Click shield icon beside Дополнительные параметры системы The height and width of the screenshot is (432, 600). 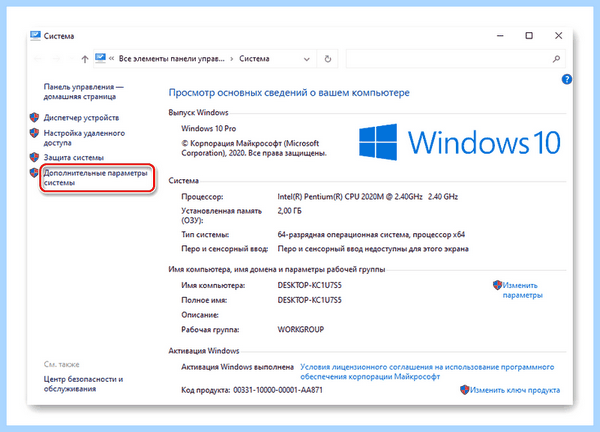click(x=34, y=173)
